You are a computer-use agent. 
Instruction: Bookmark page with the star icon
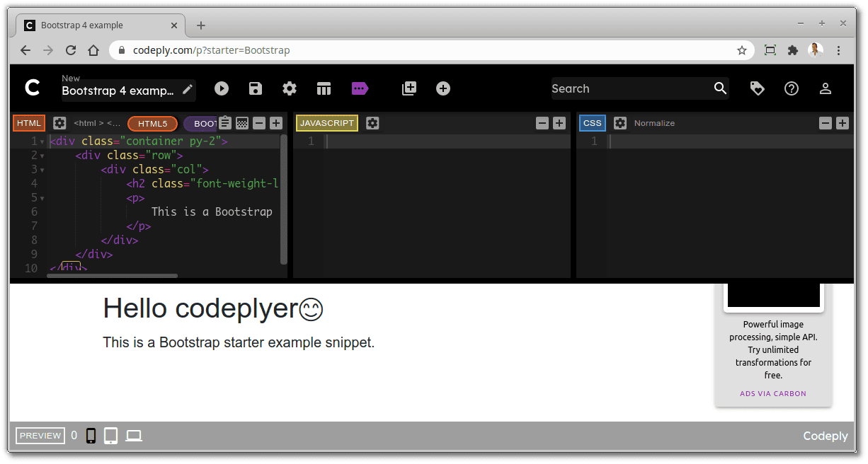pos(742,50)
